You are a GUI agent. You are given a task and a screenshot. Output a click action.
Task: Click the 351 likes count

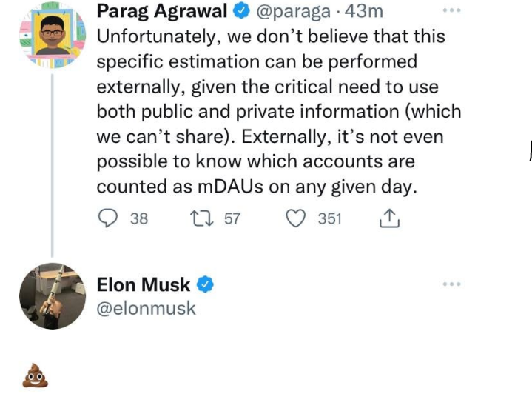tap(329, 218)
